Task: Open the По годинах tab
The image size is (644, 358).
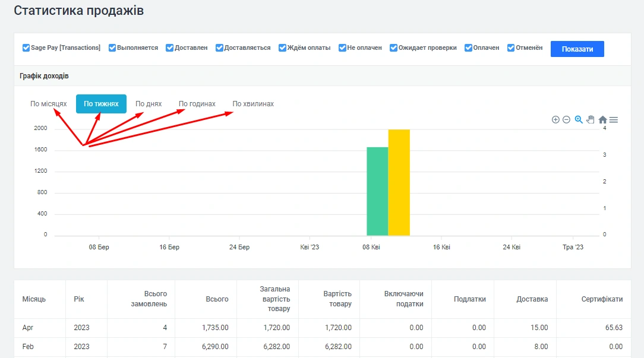Action: (x=197, y=104)
